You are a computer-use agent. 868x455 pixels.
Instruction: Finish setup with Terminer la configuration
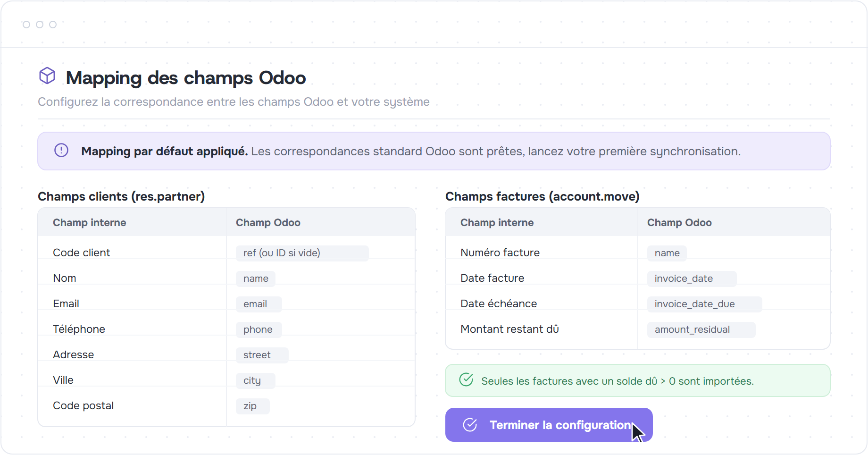(549, 425)
